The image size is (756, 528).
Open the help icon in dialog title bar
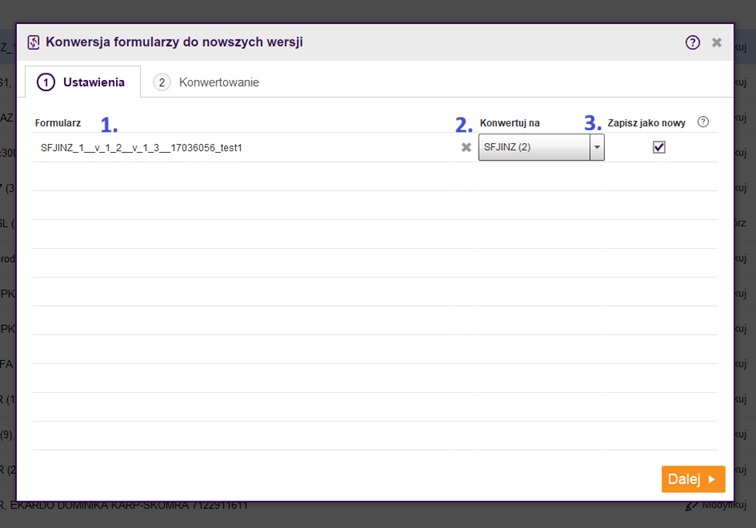pyautogui.click(x=692, y=42)
